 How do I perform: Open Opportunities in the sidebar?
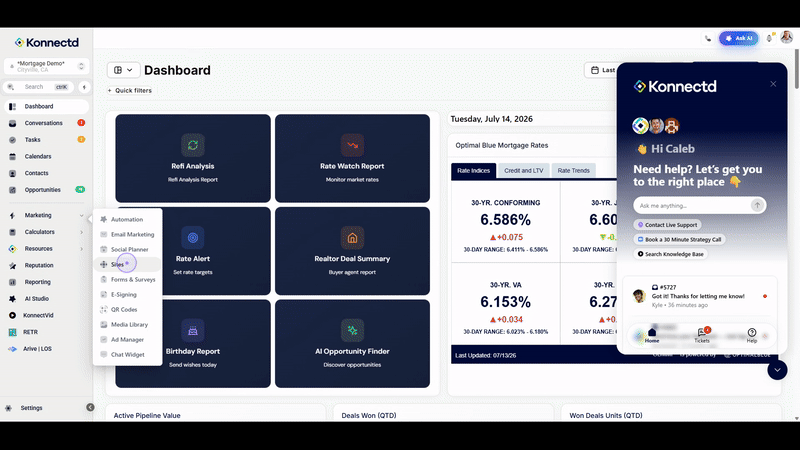click(x=46, y=190)
